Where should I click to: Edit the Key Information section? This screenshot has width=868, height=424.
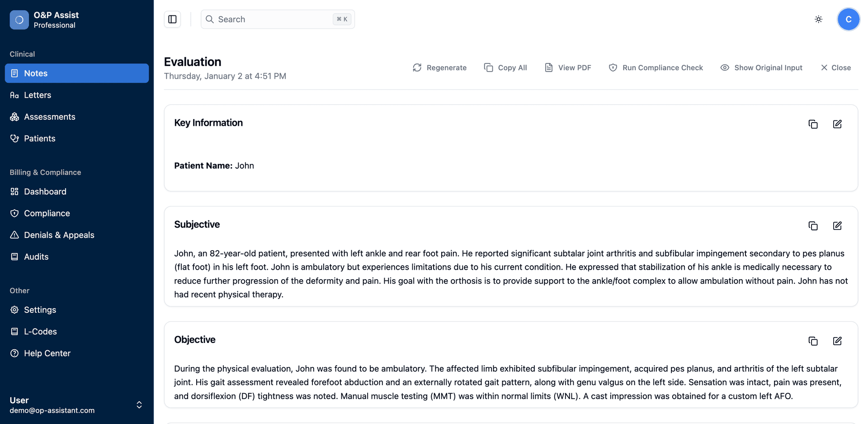point(837,124)
